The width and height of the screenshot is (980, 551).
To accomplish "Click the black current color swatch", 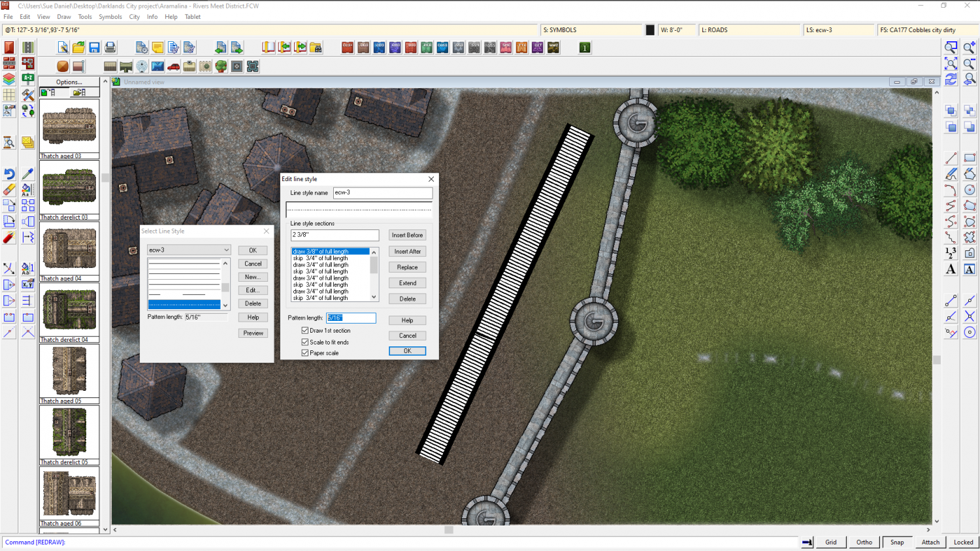I will (650, 30).
